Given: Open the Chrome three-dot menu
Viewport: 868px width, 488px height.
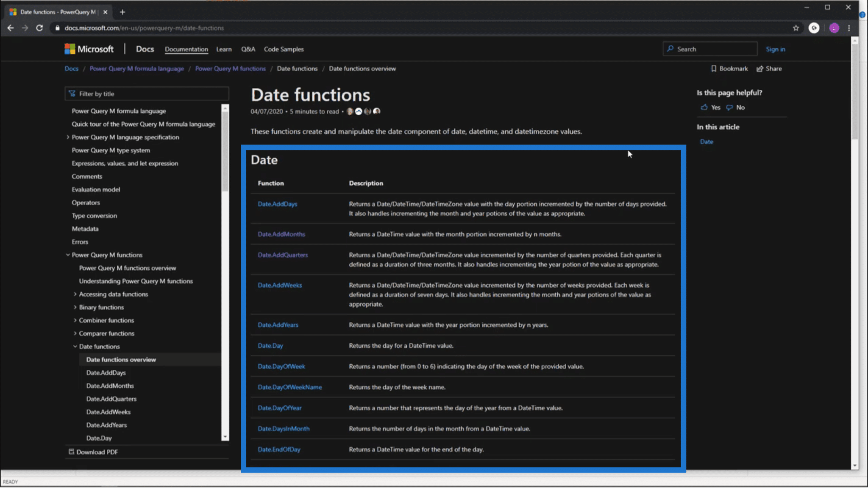Looking at the screenshot, I should coord(849,28).
